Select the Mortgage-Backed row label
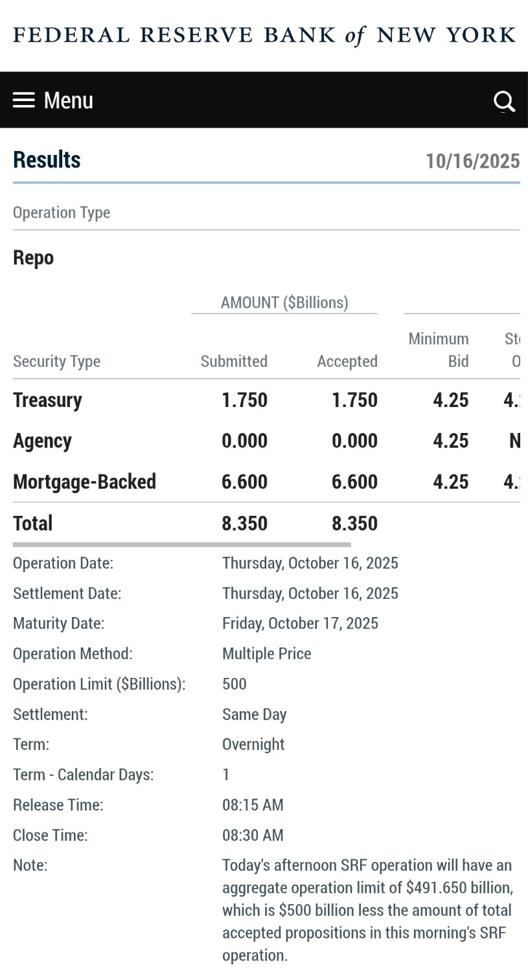The width and height of the screenshot is (528, 980). (84, 482)
